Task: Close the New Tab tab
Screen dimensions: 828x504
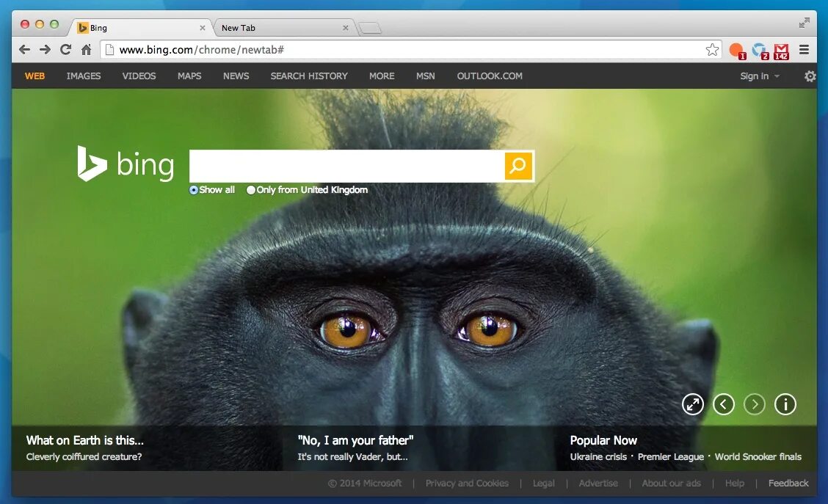Action: (x=345, y=28)
